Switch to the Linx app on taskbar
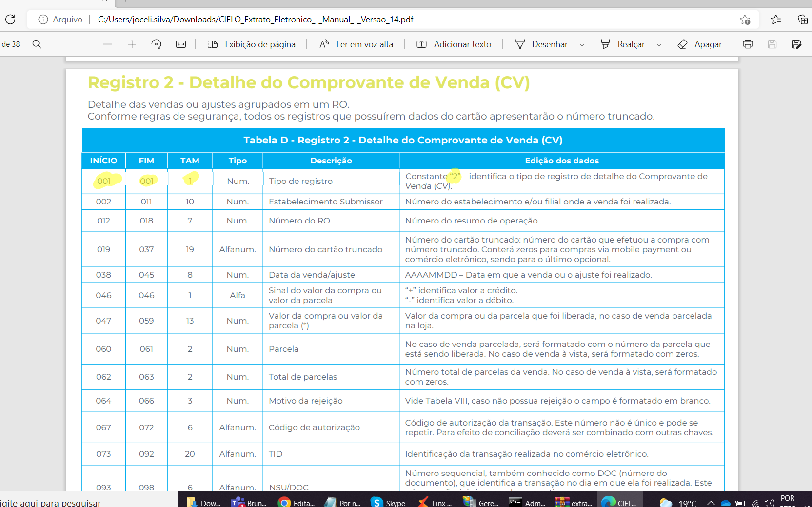812x507 pixels. pos(434,501)
